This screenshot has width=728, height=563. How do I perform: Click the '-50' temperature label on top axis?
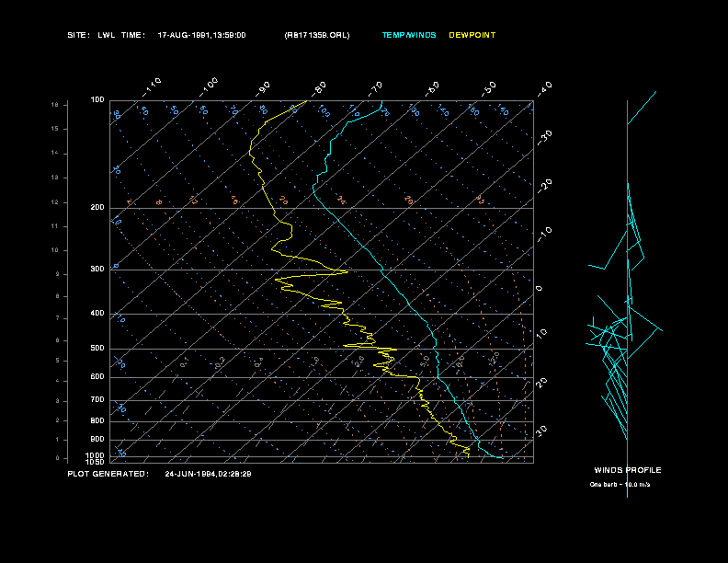click(x=489, y=89)
